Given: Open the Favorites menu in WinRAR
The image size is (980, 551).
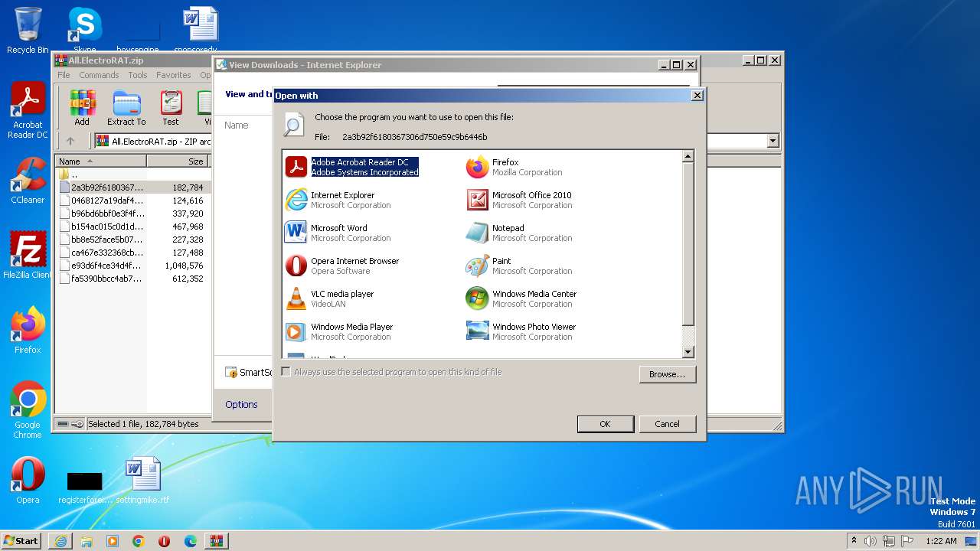Looking at the screenshot, I should (x=174, y=75).
